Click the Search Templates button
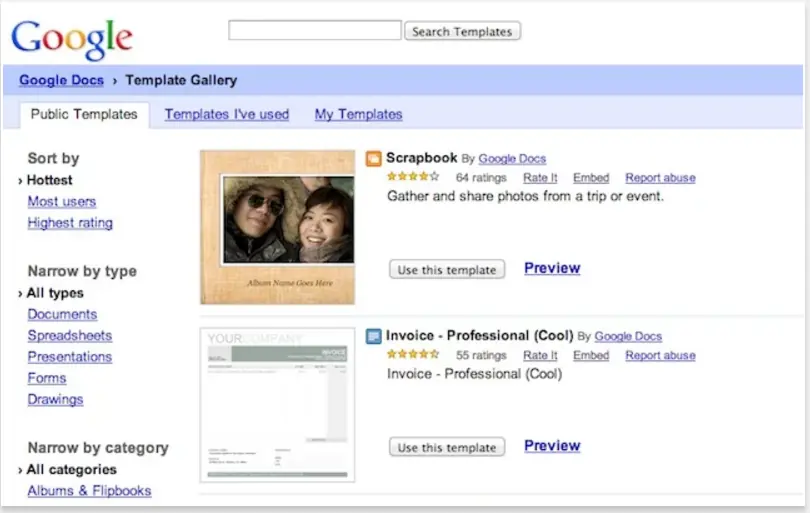The width and height of the screenshot is (810, 513). coord(462,31)
